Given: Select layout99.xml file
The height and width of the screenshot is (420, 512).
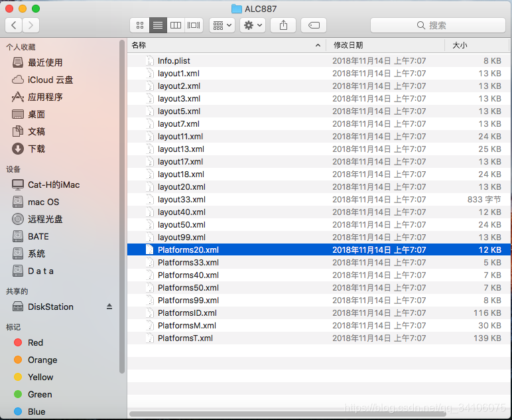Looking at the screenshot, I should [x=318, y=237].
